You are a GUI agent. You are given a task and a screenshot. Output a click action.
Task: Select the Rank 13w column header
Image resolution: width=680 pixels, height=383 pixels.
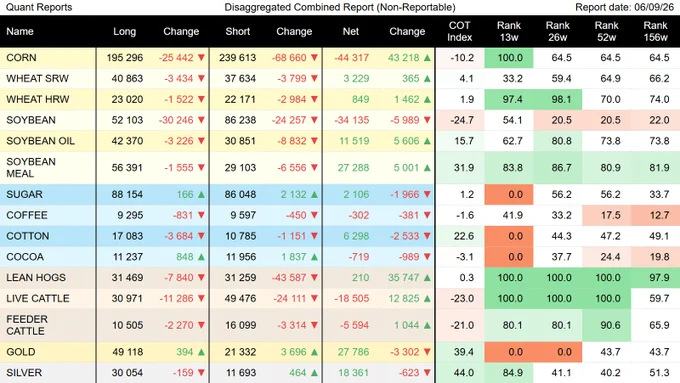[509, 32]
